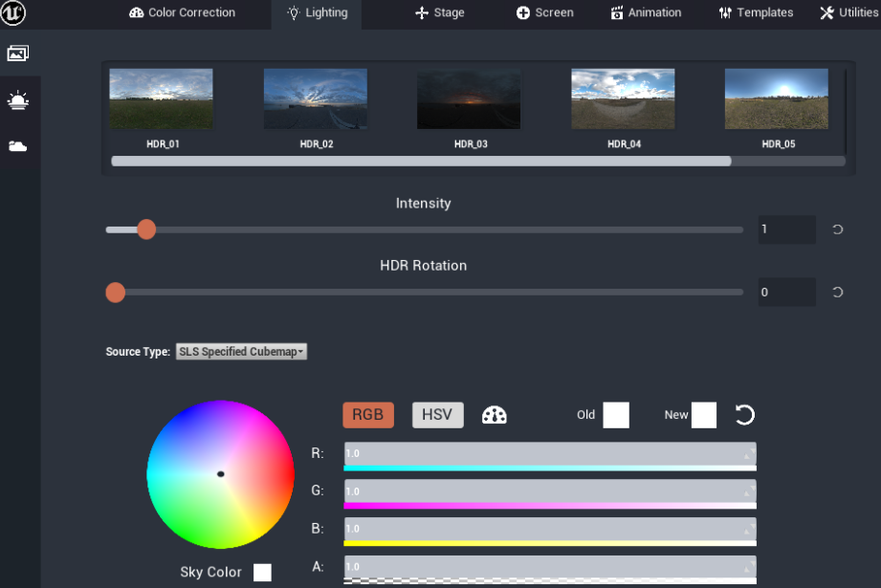The height and width of the screenshot is (588, 881).
Task: Click the Unreal Engine logo icon
Action: click(13, 13)
